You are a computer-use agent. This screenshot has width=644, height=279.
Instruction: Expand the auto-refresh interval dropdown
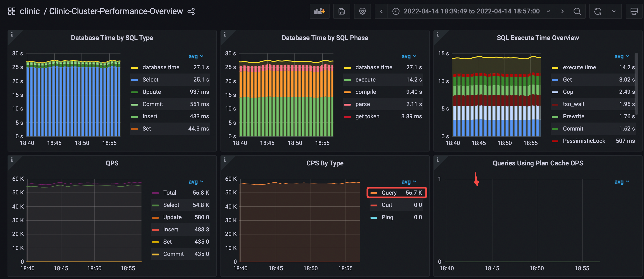pyautogui.click(x=614, y=11)
